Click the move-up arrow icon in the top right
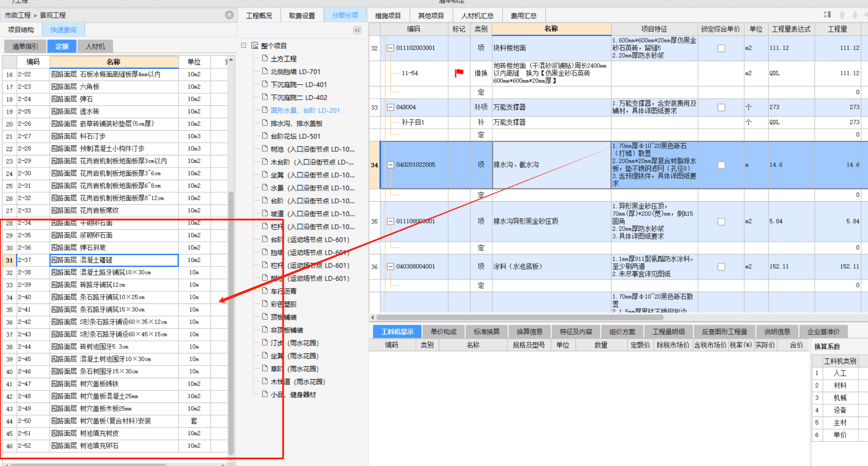The image size is (868, 466). tap(842, 15)
